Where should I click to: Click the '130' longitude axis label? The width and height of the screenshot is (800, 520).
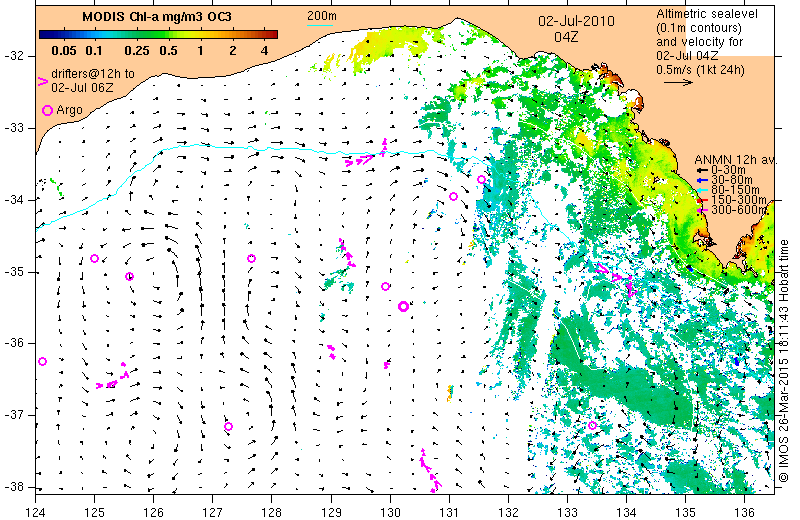tap(390, 511)
